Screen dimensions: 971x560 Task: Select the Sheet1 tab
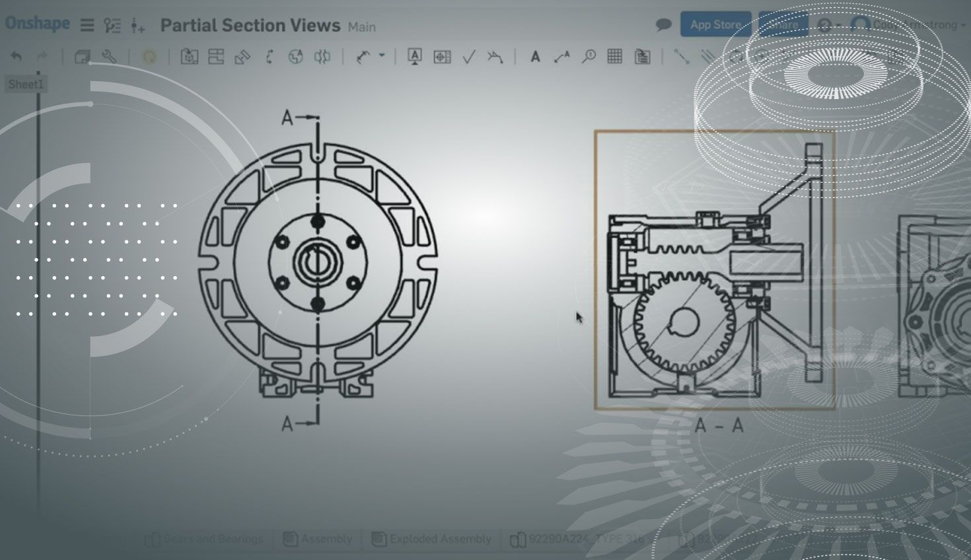click(26, 85)
